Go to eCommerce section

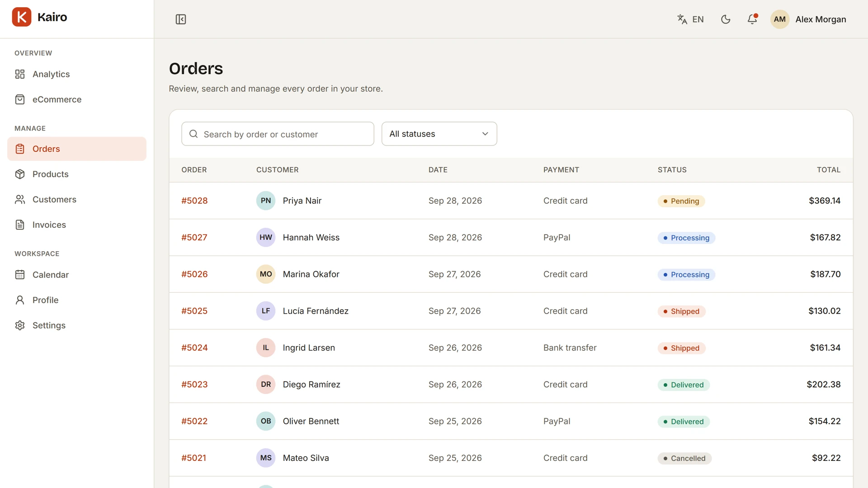(77, 99)
